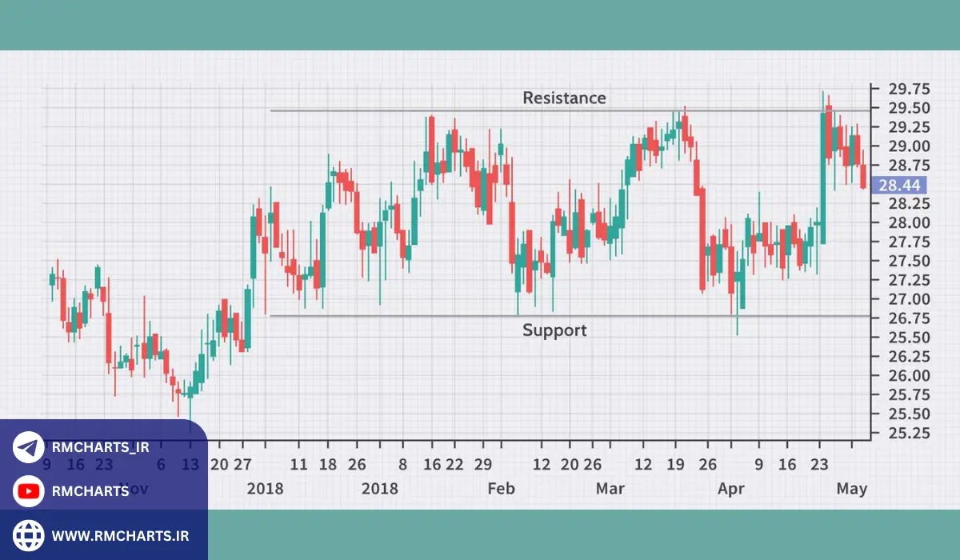
Task: Click the 29.75 value on the price axis
Action: coord(910,89)
